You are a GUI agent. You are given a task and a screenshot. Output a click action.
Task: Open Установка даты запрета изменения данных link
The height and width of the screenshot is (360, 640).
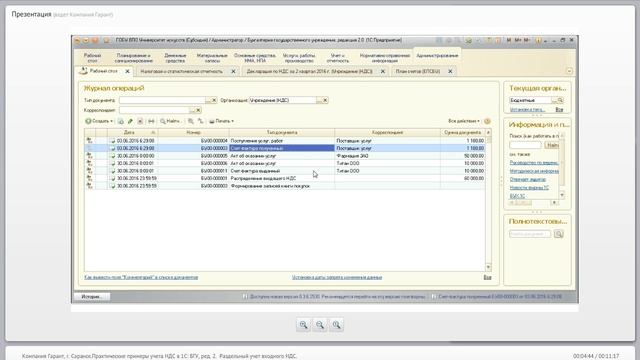(x=337, y=278)
